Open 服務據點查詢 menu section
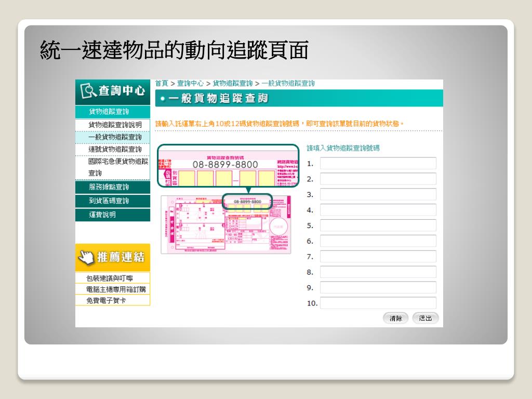Screen dimensions: 532x399 click(x=113, y=187)
